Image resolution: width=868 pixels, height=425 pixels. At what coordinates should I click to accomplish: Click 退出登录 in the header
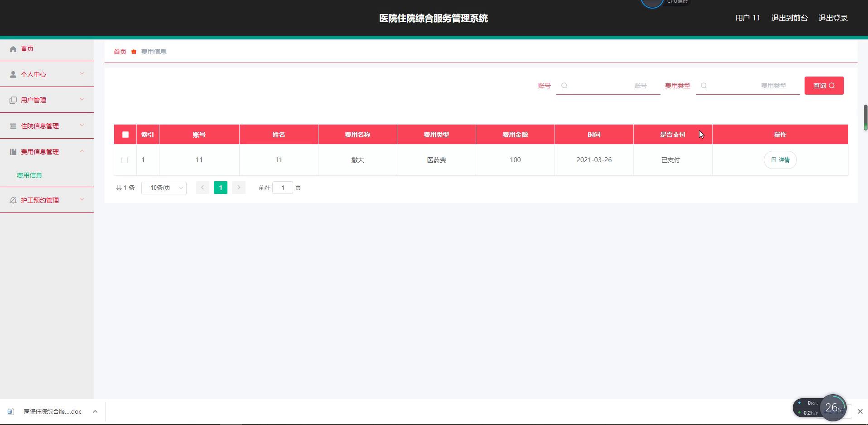pos(833,18)
